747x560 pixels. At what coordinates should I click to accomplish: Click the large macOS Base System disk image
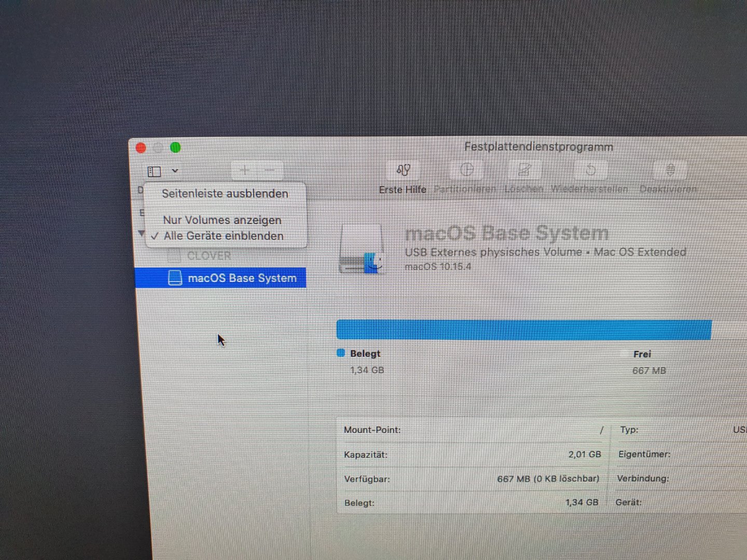point(362,249)
